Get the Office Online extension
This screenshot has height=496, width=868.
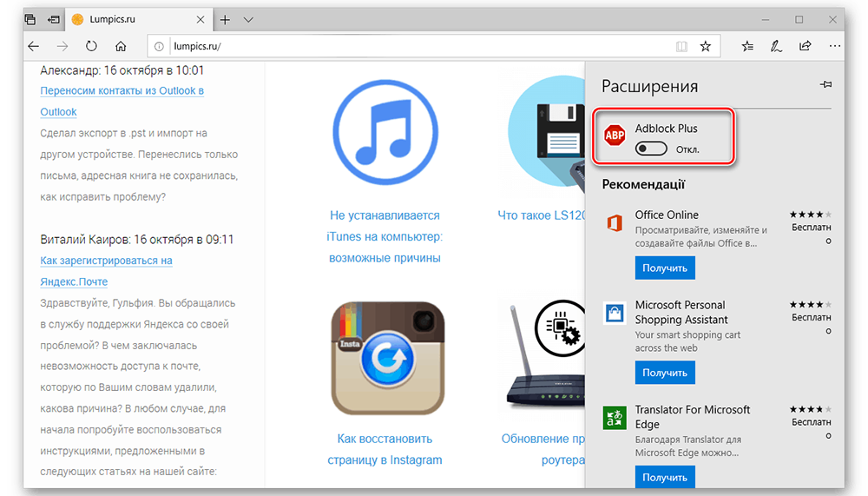(x=665, y=268)
